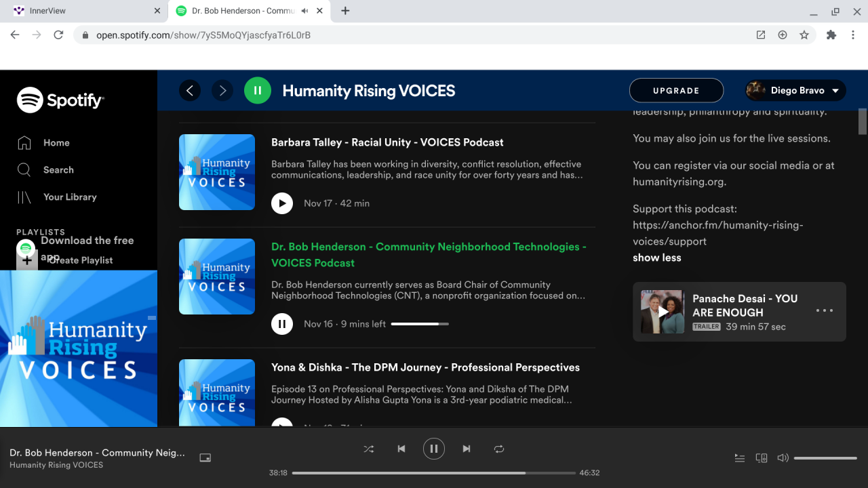Viewport: 868px width, 488px height.
Task: Click the browser back button
Action: point(15,35)
